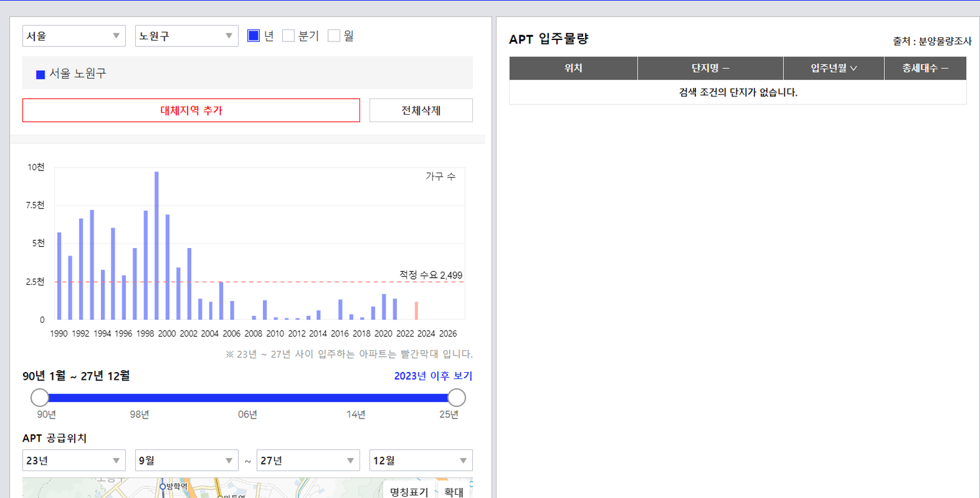Click the 대체지역 추가 button
This screenshot has width=980, height=498.
coord(191,110)
